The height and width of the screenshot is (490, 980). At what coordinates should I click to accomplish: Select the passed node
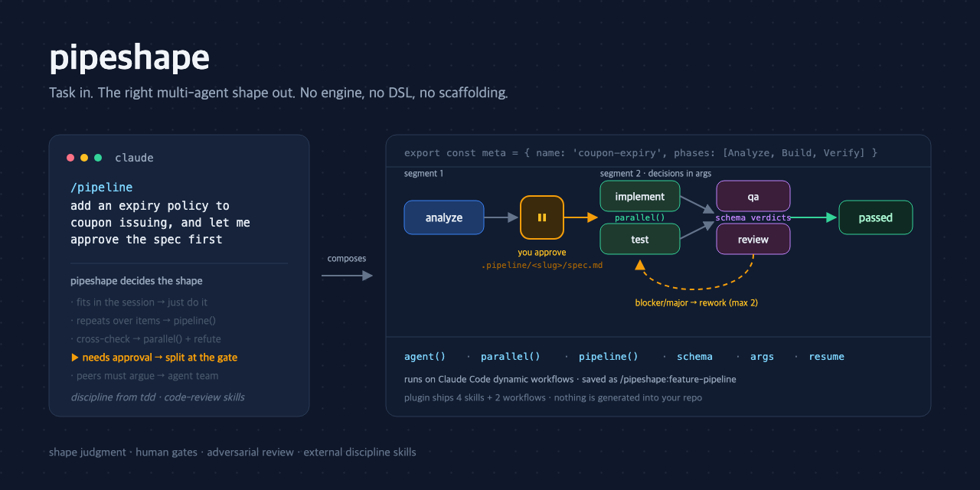[x=876, y=217]
